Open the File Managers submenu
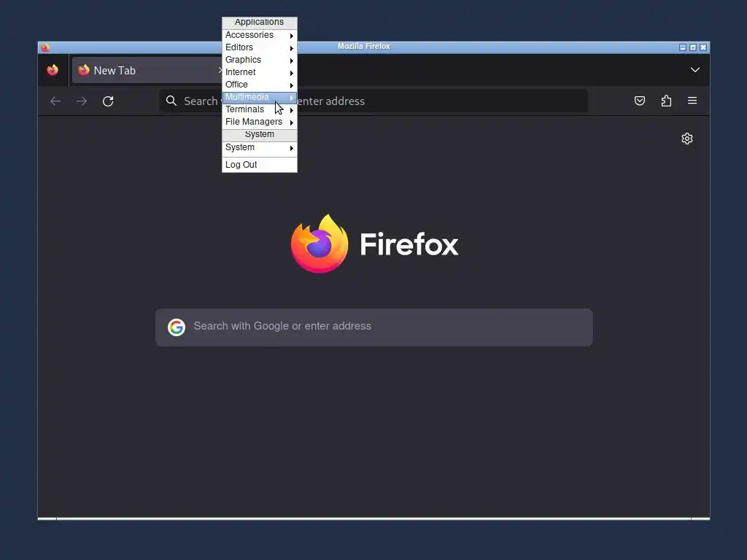 point(259,122)
